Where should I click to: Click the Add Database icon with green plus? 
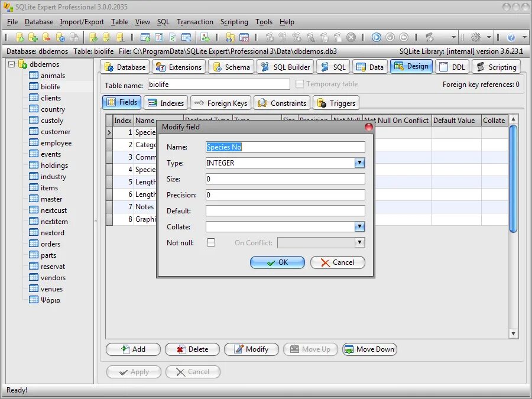(33, 37)
